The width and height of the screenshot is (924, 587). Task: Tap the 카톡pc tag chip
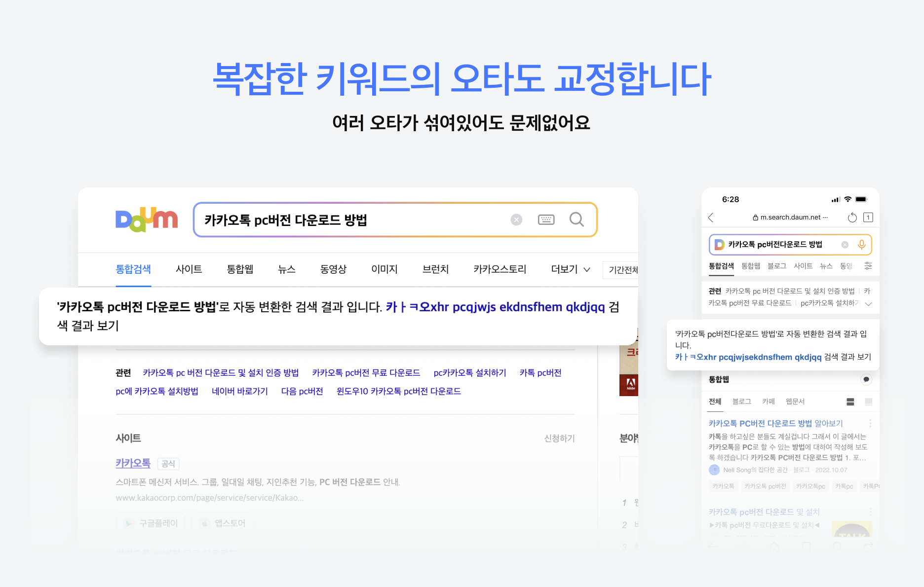click(x=844, y=486)
